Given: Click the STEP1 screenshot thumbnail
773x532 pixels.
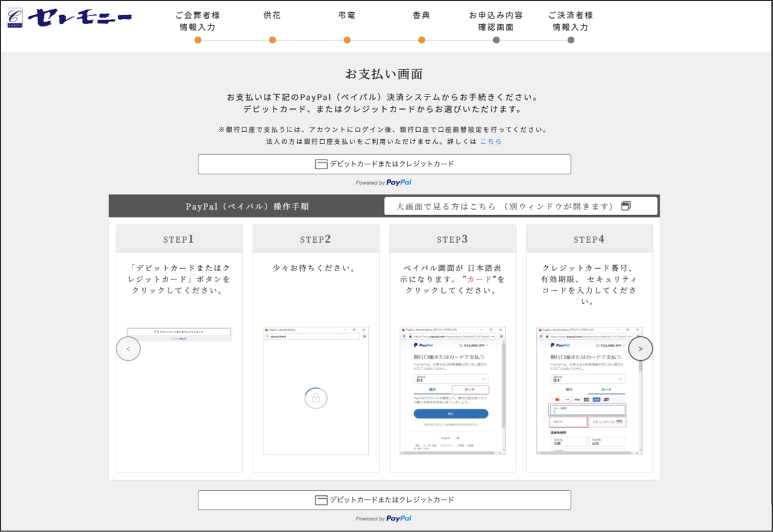Looking at the screenshot, I should (180, 334).
